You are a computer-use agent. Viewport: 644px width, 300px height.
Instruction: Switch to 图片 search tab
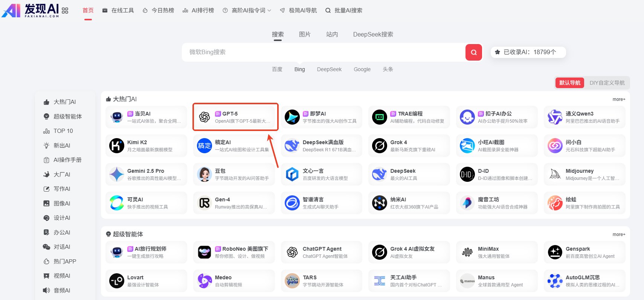point(305,34)
